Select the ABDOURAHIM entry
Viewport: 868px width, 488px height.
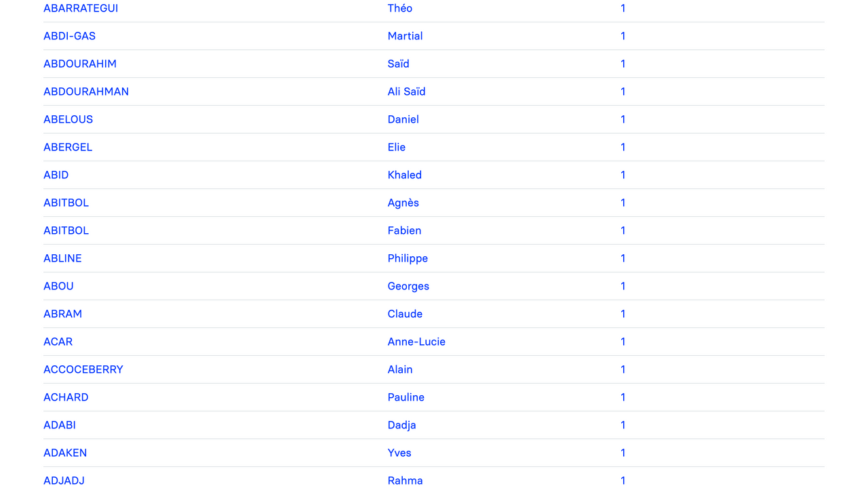coord(80,64)
